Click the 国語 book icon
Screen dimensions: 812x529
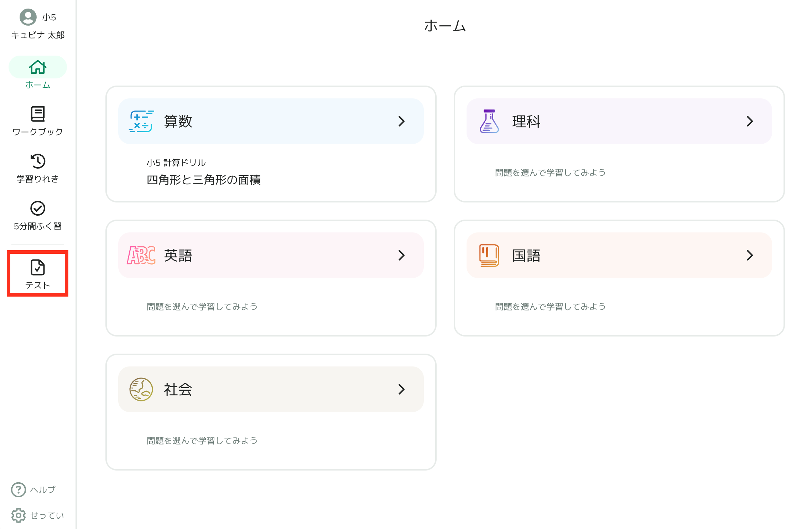(x=489, y=255)
